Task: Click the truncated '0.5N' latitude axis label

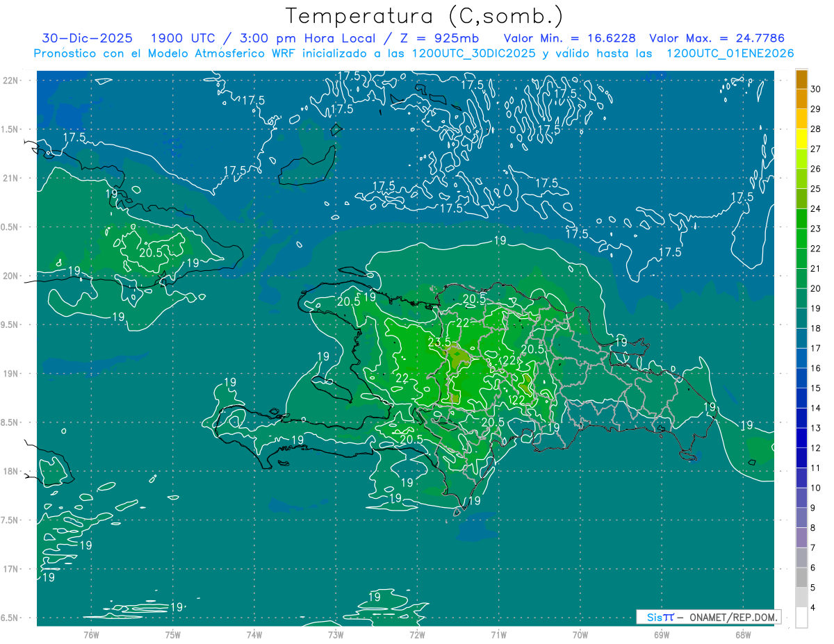Action: click(10, 227)
